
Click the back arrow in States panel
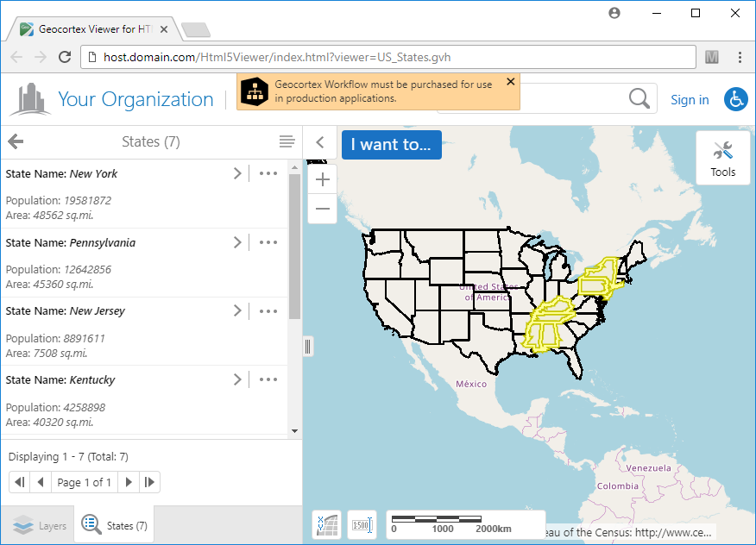[x=16, y=142]
